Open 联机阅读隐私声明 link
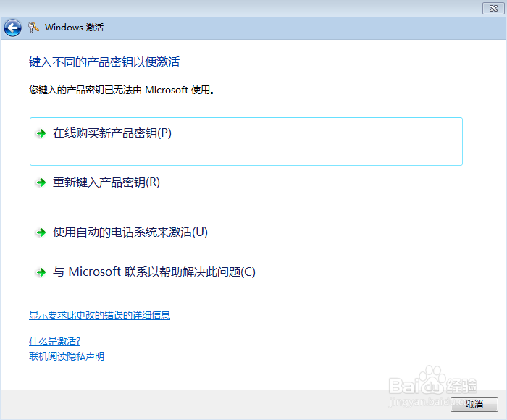 coord(67,356)
